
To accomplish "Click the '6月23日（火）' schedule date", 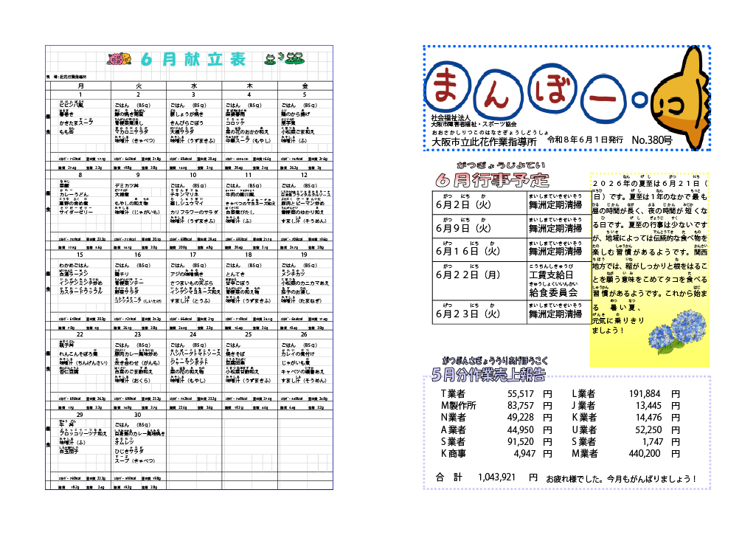I will 468,314.
